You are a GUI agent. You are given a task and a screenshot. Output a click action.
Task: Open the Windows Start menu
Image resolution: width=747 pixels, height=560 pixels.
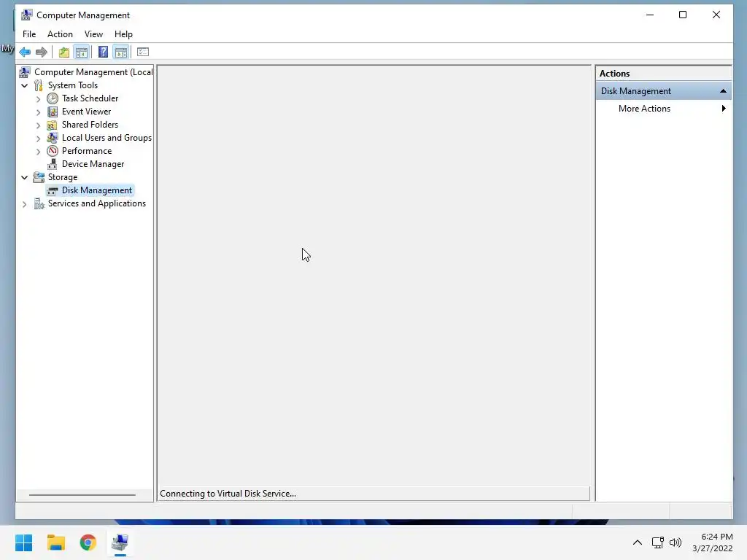(24, 542)
